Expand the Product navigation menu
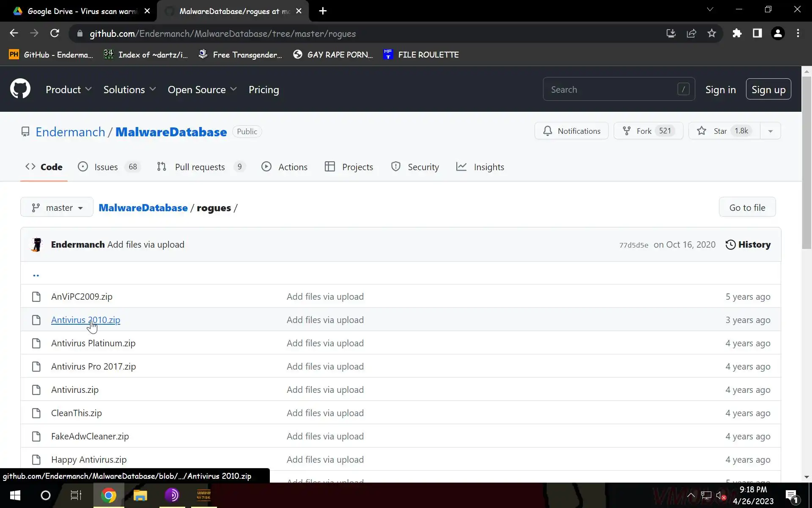Image resolution: width=812 pixels, height=508 pixels. pyautogui.click(x=69, y=90)
